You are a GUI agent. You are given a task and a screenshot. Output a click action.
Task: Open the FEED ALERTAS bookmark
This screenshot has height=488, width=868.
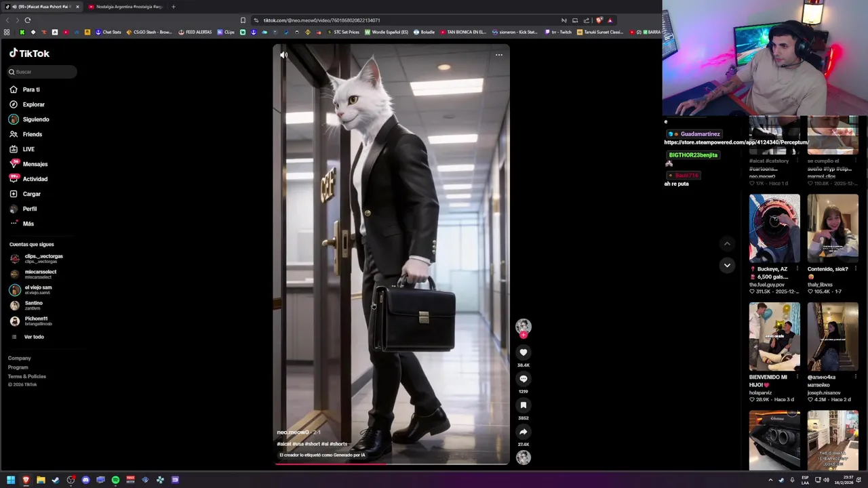coord(195,32)
